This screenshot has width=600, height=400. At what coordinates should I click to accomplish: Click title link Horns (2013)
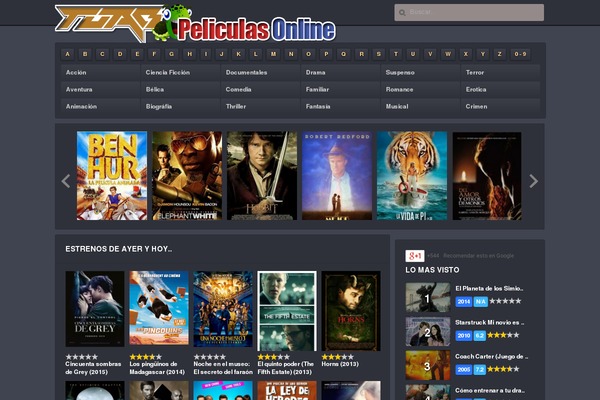point(340,364)
